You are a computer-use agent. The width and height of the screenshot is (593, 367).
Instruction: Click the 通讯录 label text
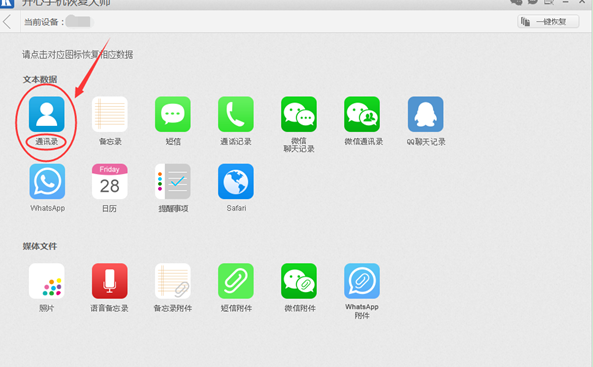pos(47,142)
